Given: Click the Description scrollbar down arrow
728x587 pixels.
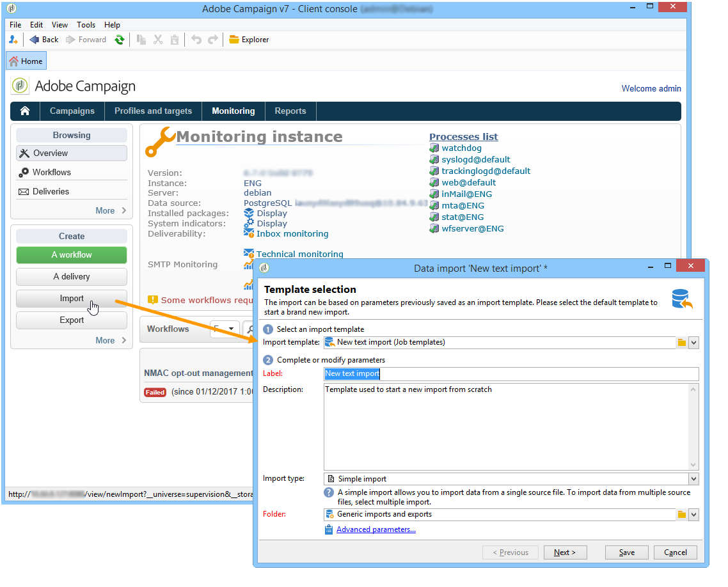Looking at the screenshot, I should pyautogui.click(x=693, y=465).
